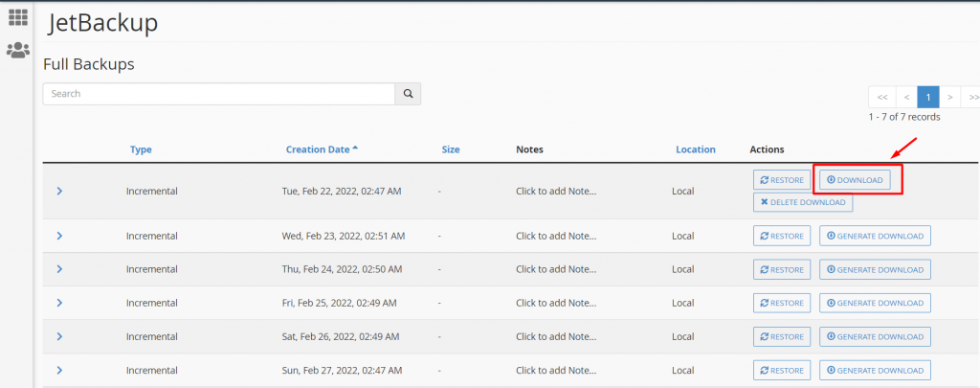Screen dimensions: 980x388
Task: Click the 1 - 7 of 7 records text
Action: (x=903, y=117)
